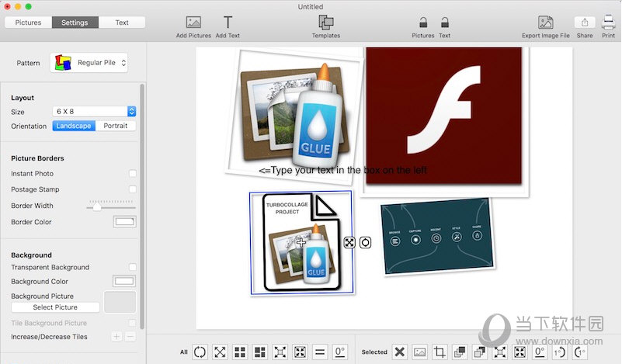622x364 pixels.
Task: Shuffle all pictures with circular arrows icon
Action: point(200,352)
